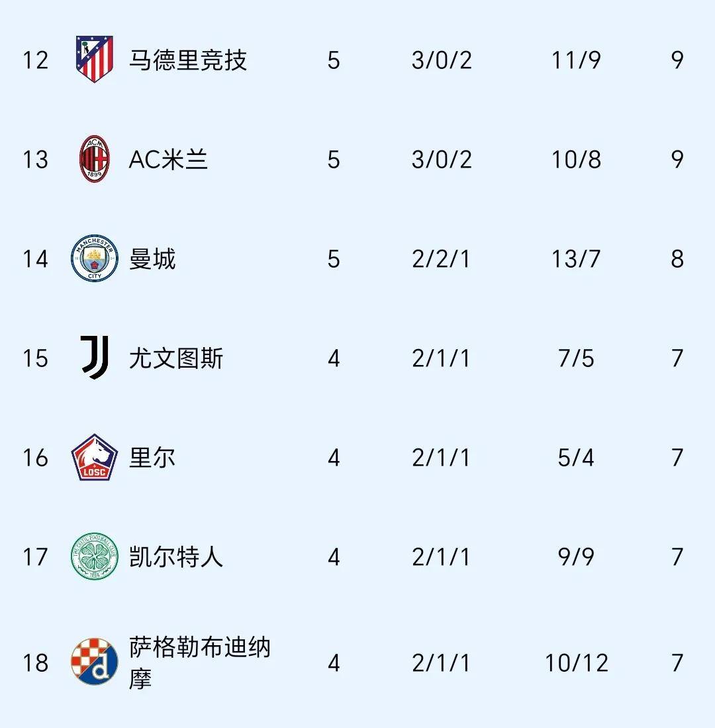715x728 pixels.
Task: Open team name 凯尔特人
Action: pyautogui.click(x=176, y=556)
